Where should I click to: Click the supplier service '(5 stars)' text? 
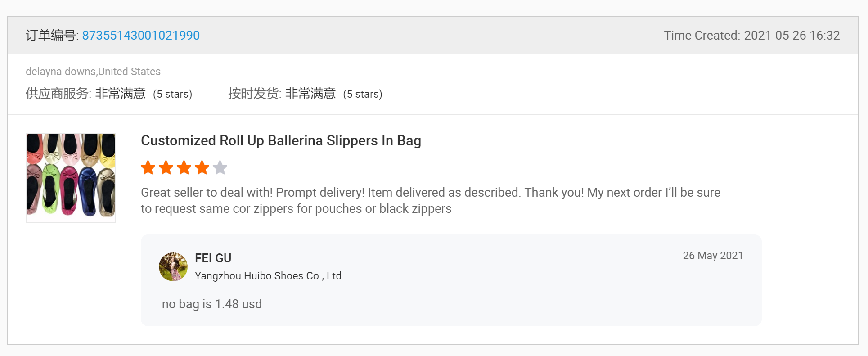click(172, 94)
